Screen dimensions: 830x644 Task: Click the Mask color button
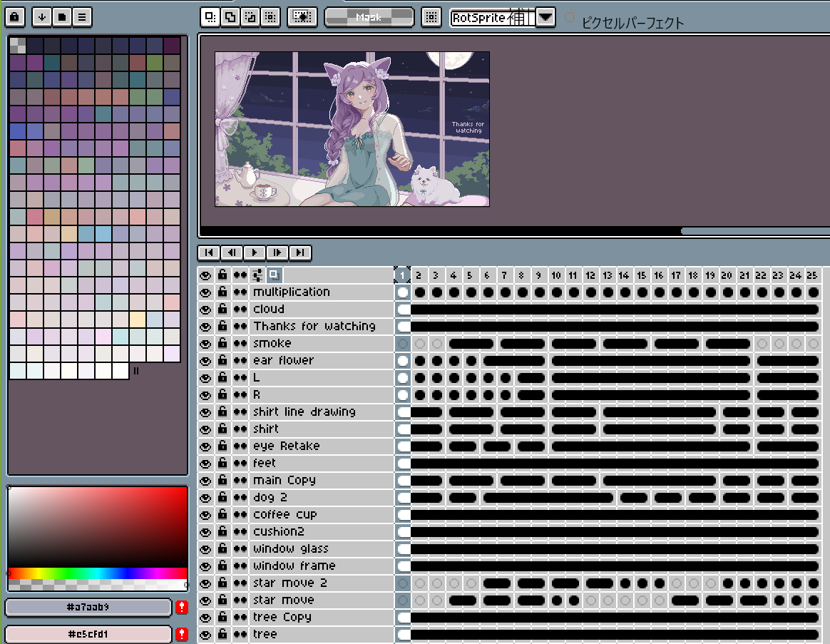(x=369, y=17)
